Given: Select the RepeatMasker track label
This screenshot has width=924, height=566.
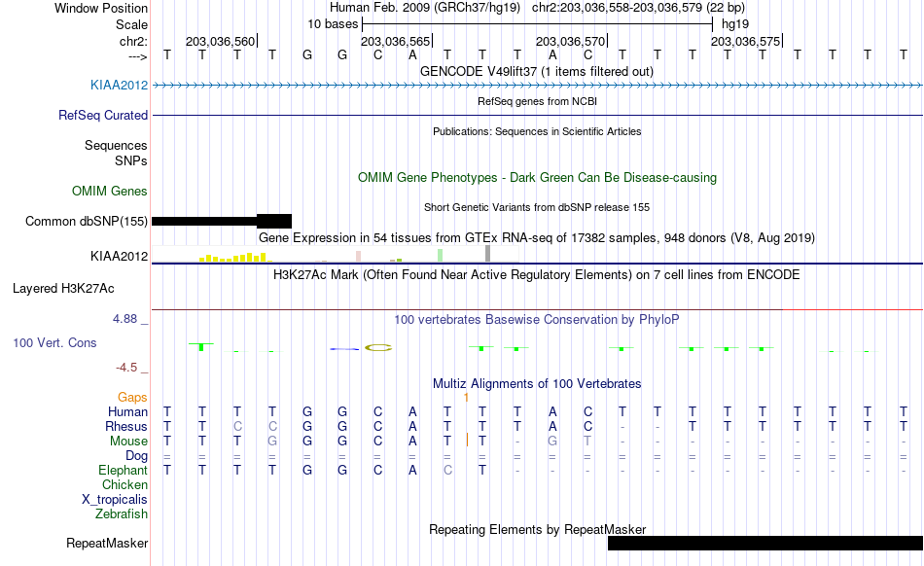Looking at the screenshot, I should tap(107, 543).
